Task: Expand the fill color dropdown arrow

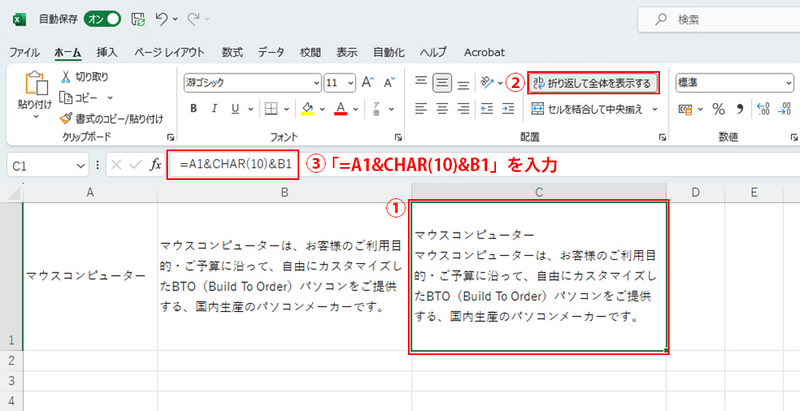Action: pos(322,109)
